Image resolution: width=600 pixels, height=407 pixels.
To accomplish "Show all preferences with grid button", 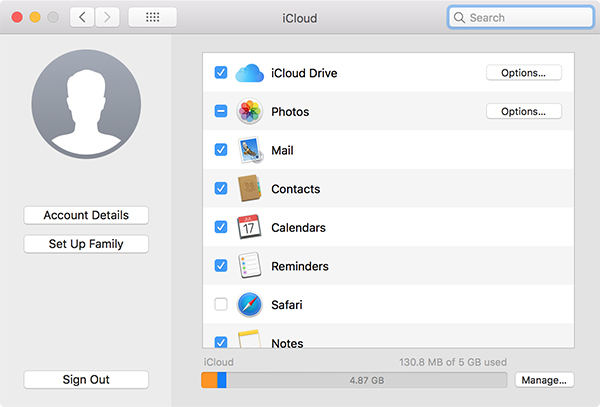I will (152, 17).
